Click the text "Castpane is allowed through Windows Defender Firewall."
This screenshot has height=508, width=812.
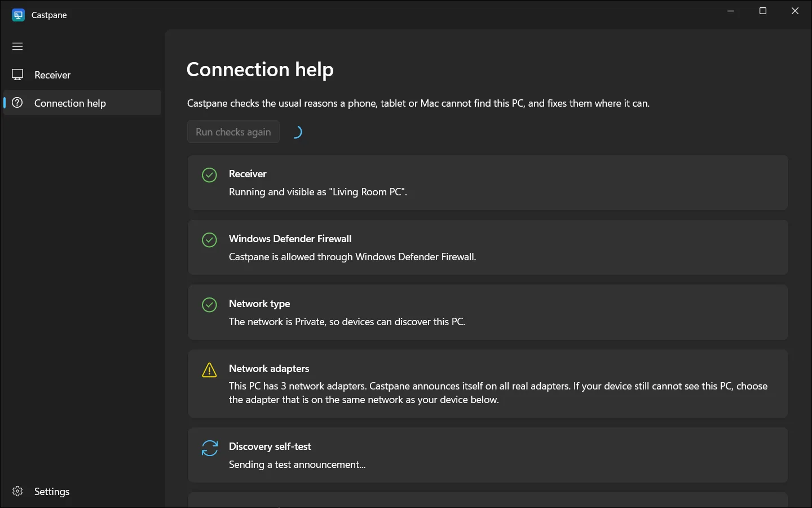(352, 257)
